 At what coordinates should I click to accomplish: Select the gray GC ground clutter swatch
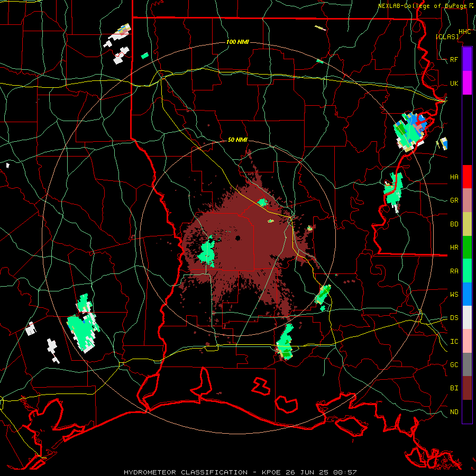tap(467, 364)
